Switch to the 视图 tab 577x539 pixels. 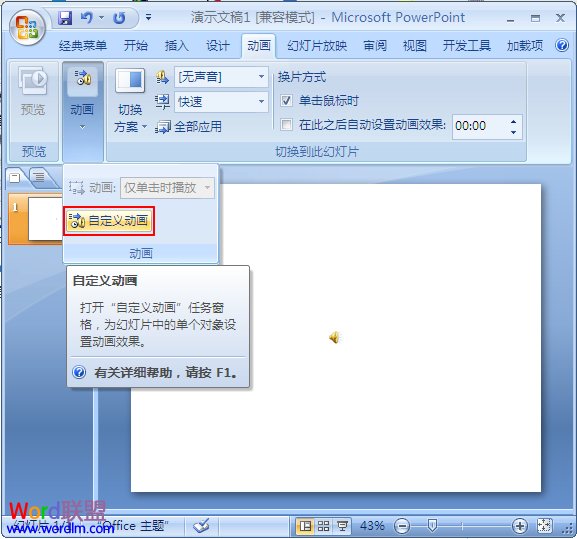[415, 46]
